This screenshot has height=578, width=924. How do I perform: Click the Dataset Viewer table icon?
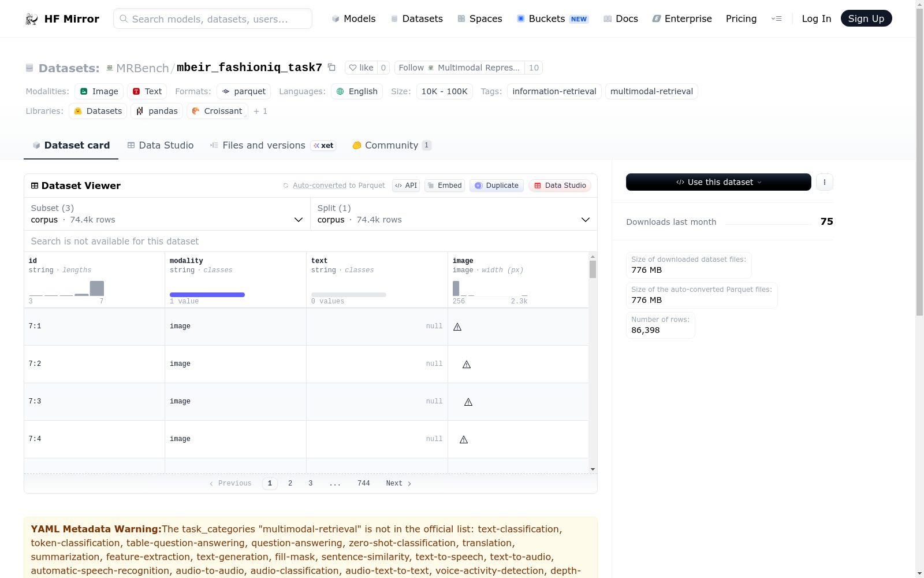(x=35, y=186)
